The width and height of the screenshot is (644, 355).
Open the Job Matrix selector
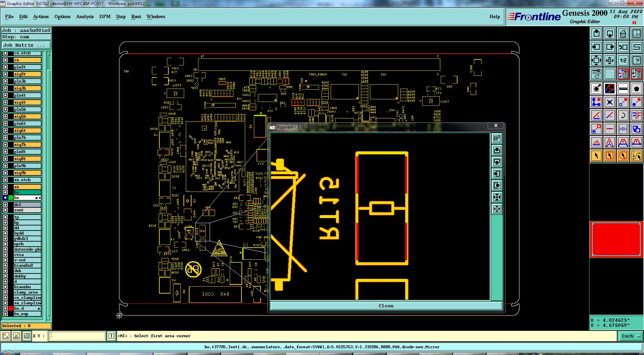coord(26,45)
